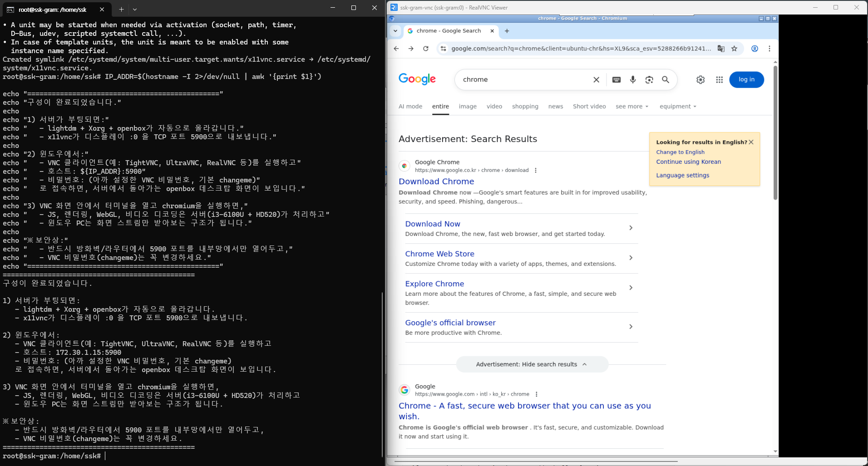868x466 pixels.
Task: Switch to news results tab
Action: click(x=556, y=107)
